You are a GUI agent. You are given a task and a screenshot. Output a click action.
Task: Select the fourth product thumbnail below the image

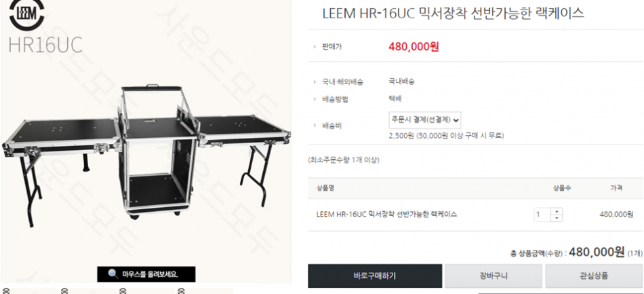pyautogui.click(x=204, y=291)
